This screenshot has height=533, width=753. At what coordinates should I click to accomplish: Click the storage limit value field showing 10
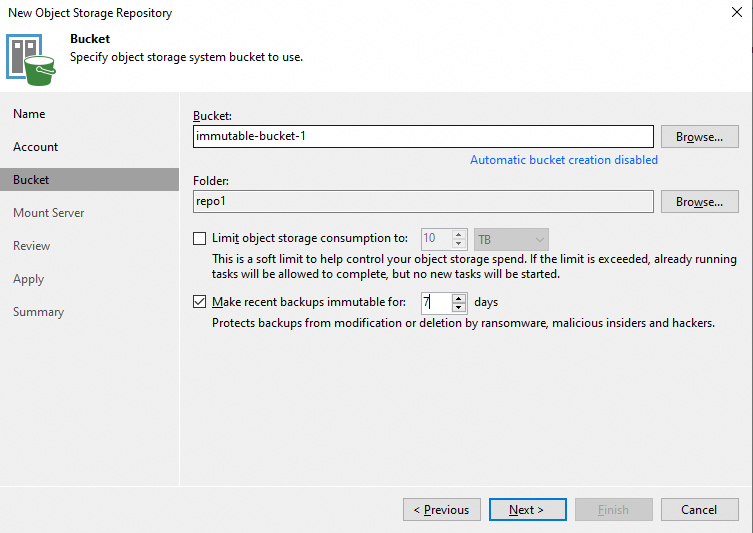(437, 239)
